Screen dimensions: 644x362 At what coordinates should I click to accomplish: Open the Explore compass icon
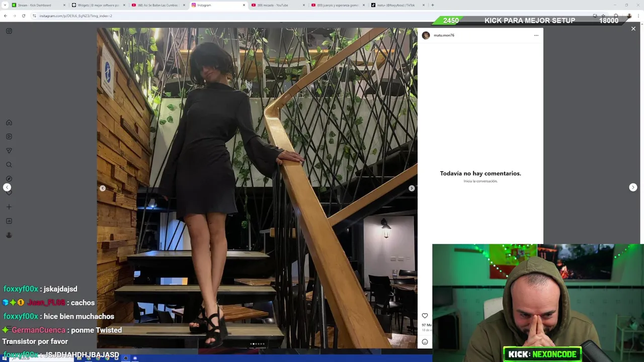coord(9,179)
